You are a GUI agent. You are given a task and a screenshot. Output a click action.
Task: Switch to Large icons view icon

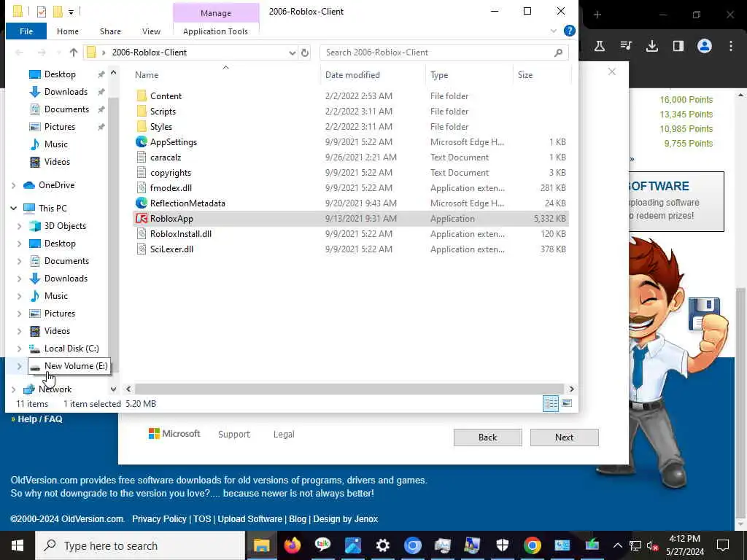coord(567,404)
